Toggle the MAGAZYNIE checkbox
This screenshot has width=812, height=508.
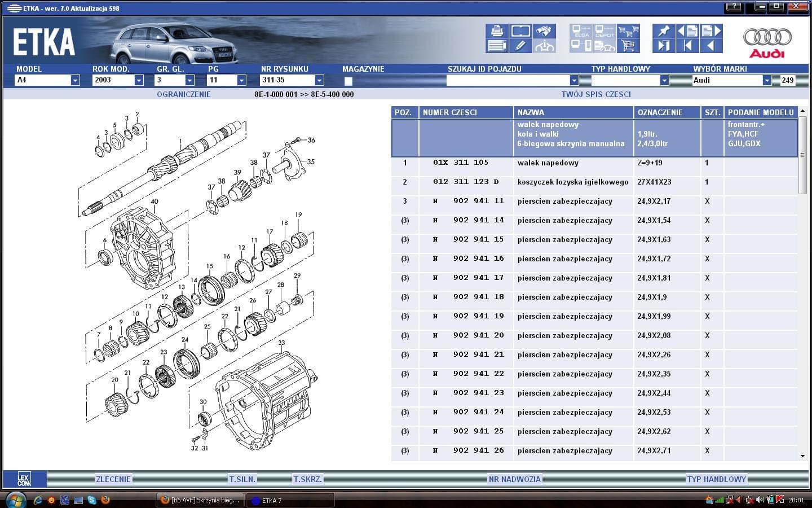click(x=348, y=81)
